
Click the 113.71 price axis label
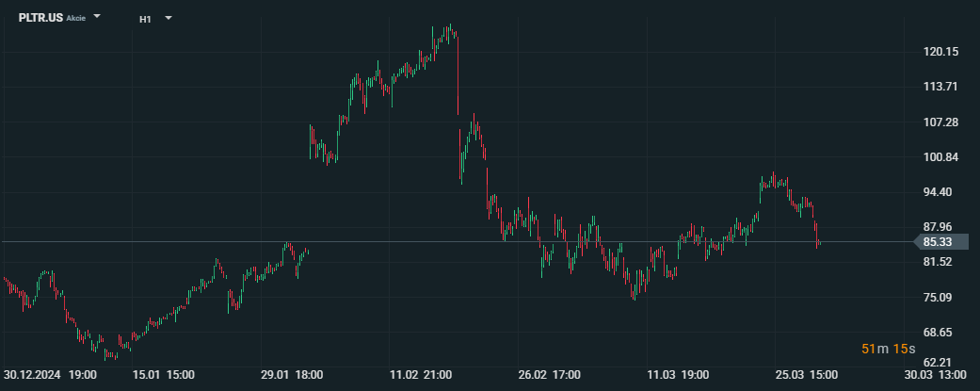pyautogui.click(x=940, y=87)
